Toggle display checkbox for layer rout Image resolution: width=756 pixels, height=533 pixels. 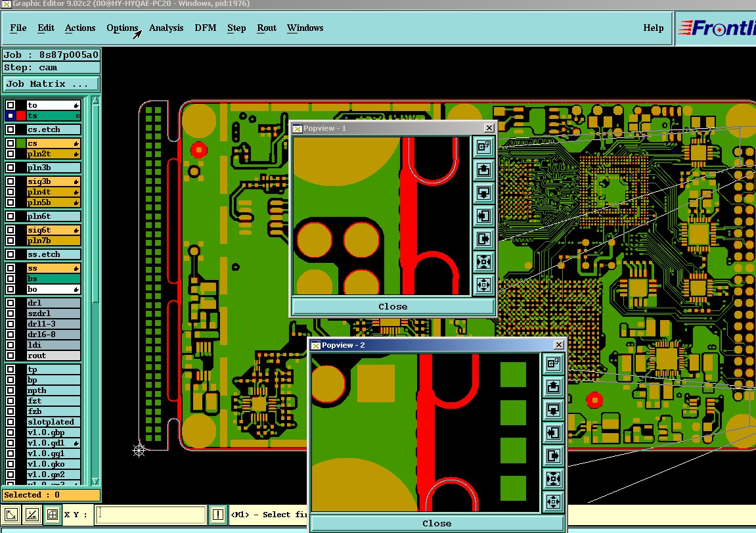[10, 356]
